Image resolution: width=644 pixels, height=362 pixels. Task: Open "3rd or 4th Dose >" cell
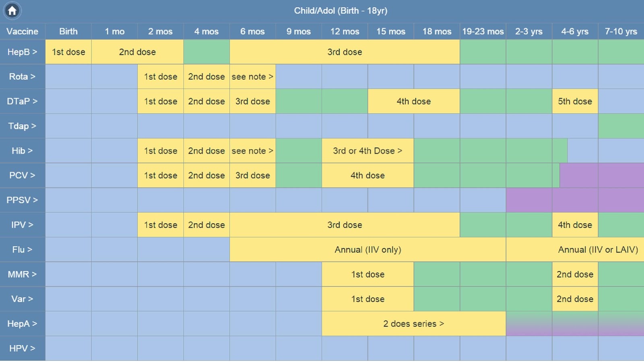point(367,151)
